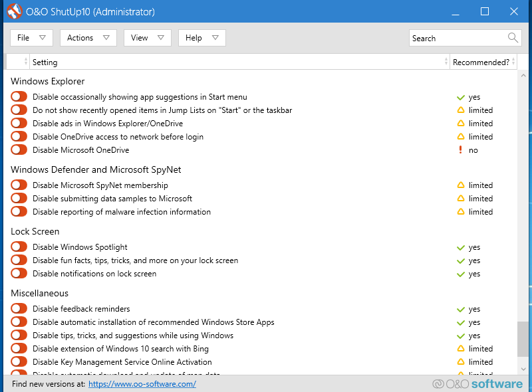The width and height of the screenshot is (532, 392).
Task: Click the warning triangle for Bing search extension
Action: click(460, 349)
